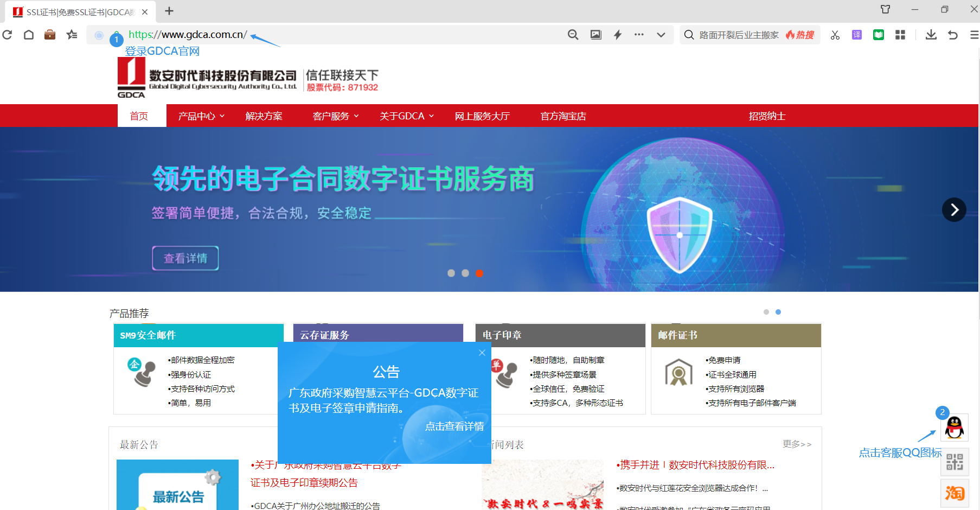Screen dimensions: 980x510
Task: Click 点击查看详情 in the 公告 popup
Action: pos(454,426)
